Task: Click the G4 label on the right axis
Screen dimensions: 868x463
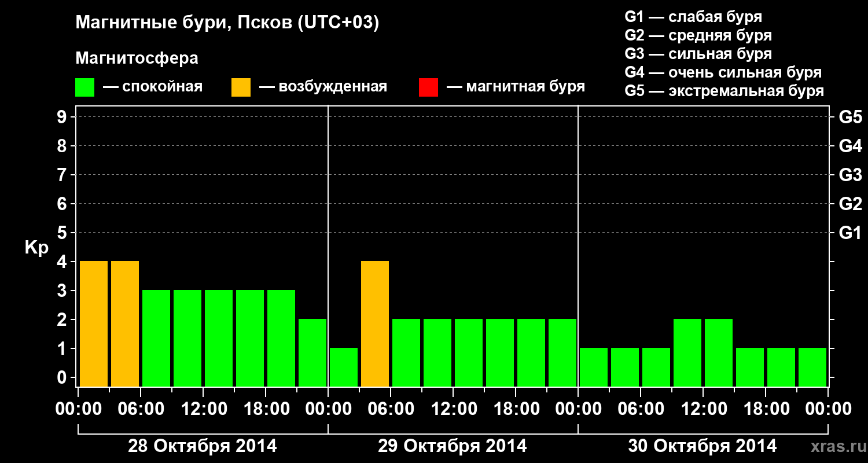Action: [850, 146]
